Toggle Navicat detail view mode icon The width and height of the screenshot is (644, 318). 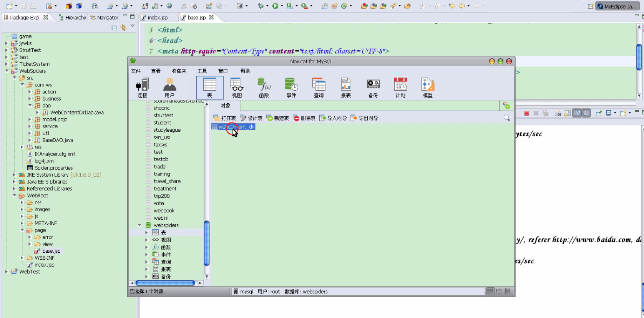[499, 291]
